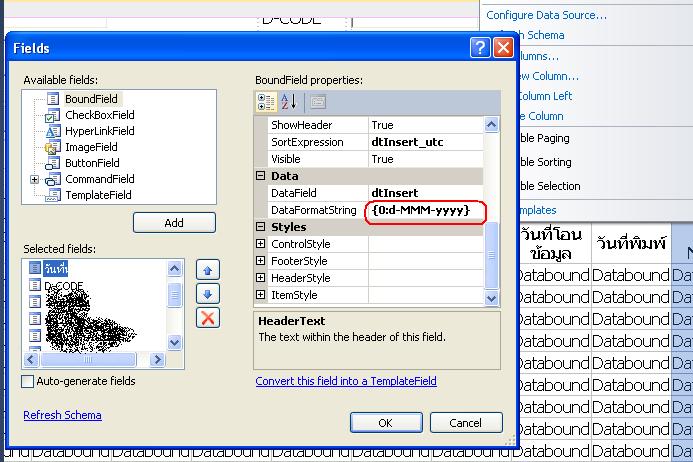
Task: Move selected field up
Action: [x=208, y=270]
